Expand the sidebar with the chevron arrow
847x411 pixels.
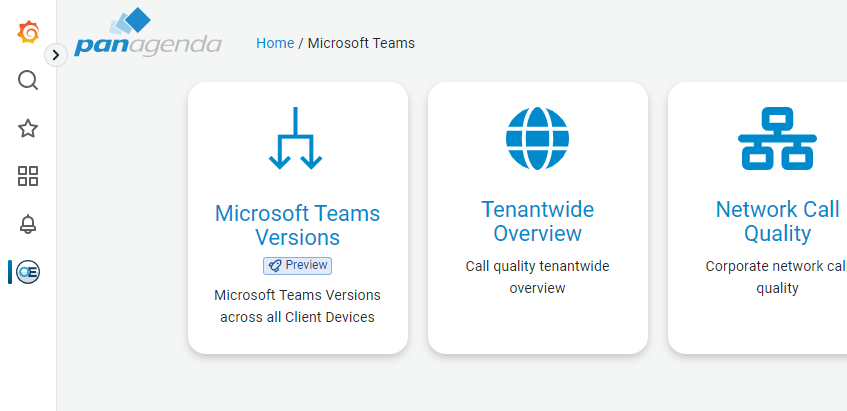[x=56, y=56]
